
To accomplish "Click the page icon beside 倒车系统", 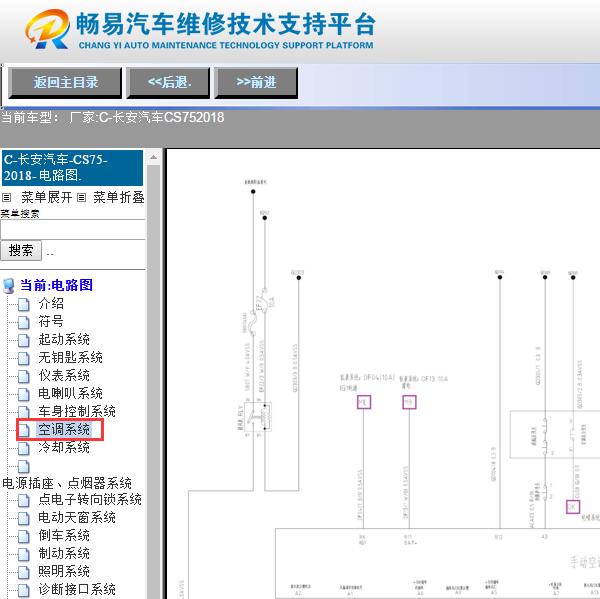I will click(x=24, y=537).
